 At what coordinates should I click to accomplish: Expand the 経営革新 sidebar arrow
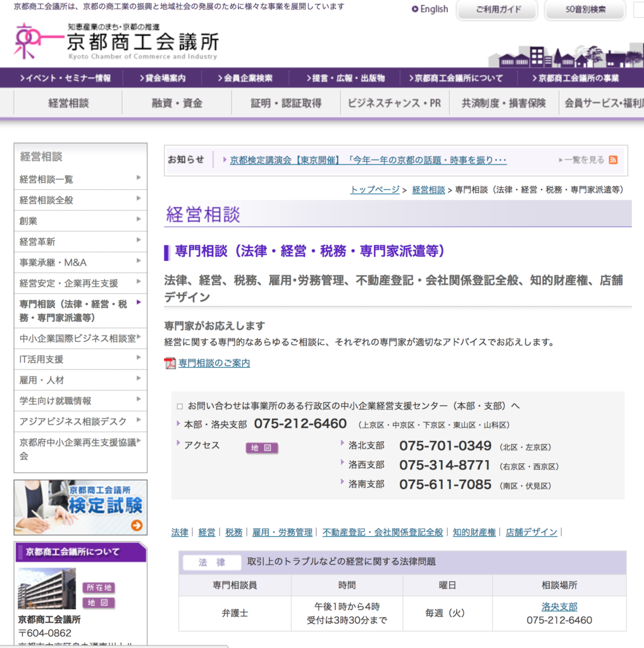[139, 240]
